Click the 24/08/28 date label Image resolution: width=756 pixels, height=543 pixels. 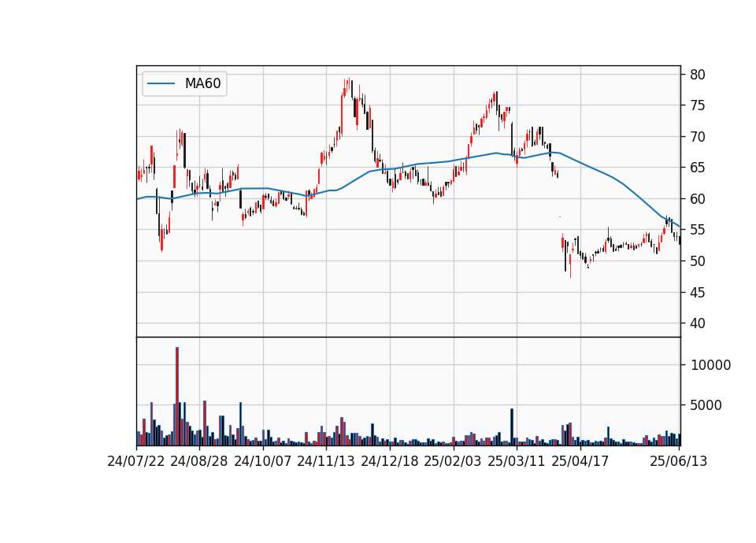(199, 461)
